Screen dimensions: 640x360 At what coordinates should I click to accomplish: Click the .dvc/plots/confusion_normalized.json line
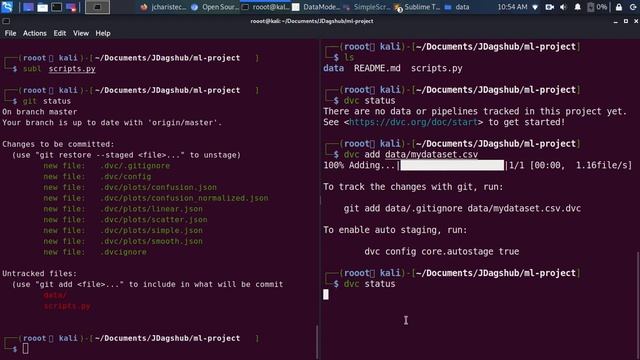pos(156,198)
